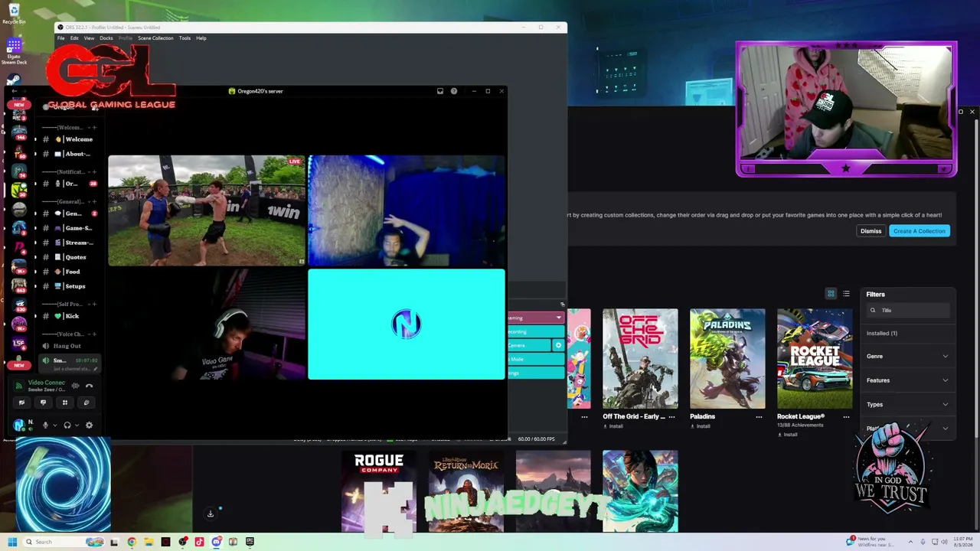The width and height of the screenshot is (980, 551).
Task: Click the Epic downloads icon at bottom left
Action: tap(211, 514)
